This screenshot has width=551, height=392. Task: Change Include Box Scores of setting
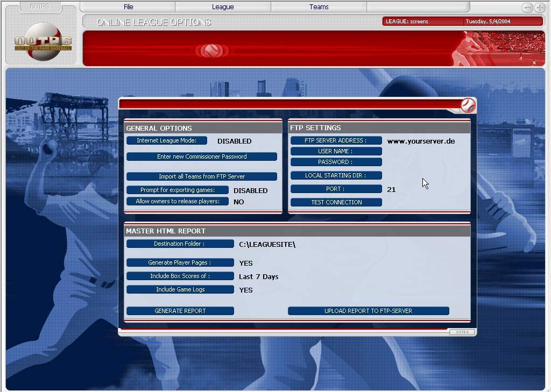[x=180, y=276]
